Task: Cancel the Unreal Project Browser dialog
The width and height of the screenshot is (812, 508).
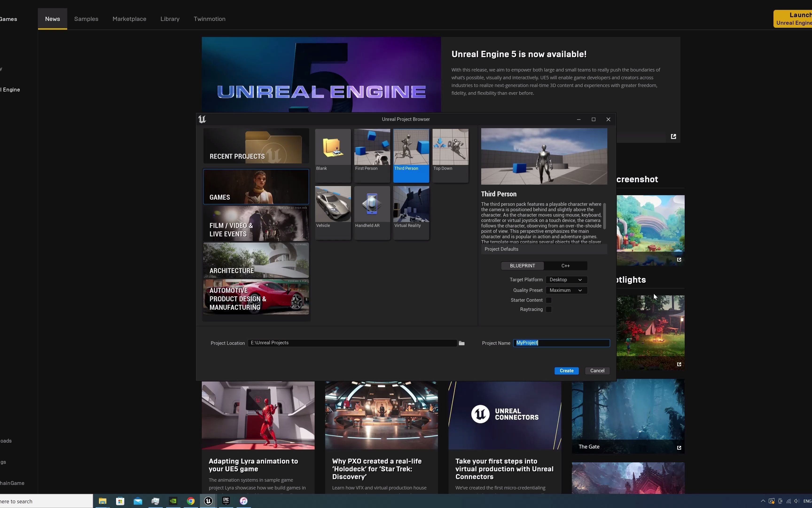Action: pyautogui.click(x=597, y=371)
